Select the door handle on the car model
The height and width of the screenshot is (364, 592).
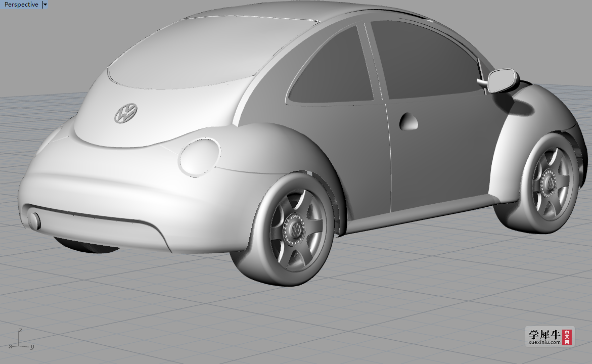[408, 121]
